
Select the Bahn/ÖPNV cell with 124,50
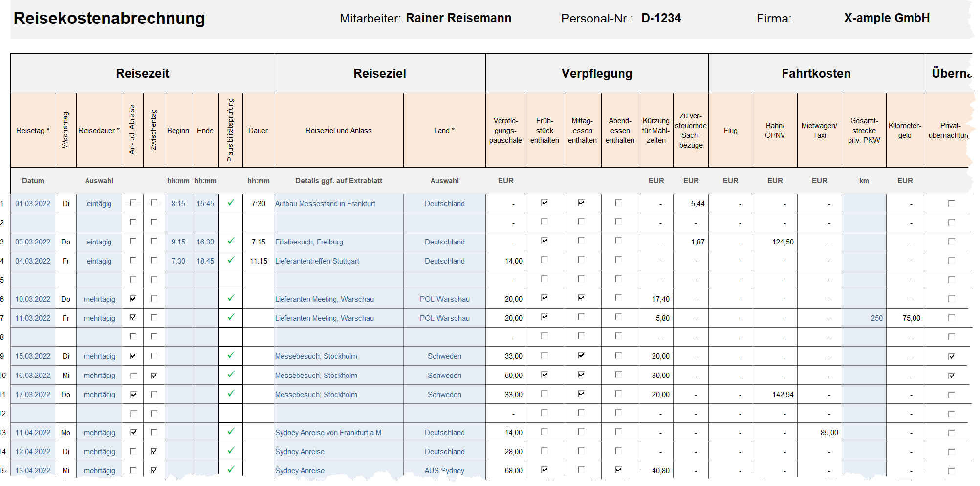click(x=775, y=242)
